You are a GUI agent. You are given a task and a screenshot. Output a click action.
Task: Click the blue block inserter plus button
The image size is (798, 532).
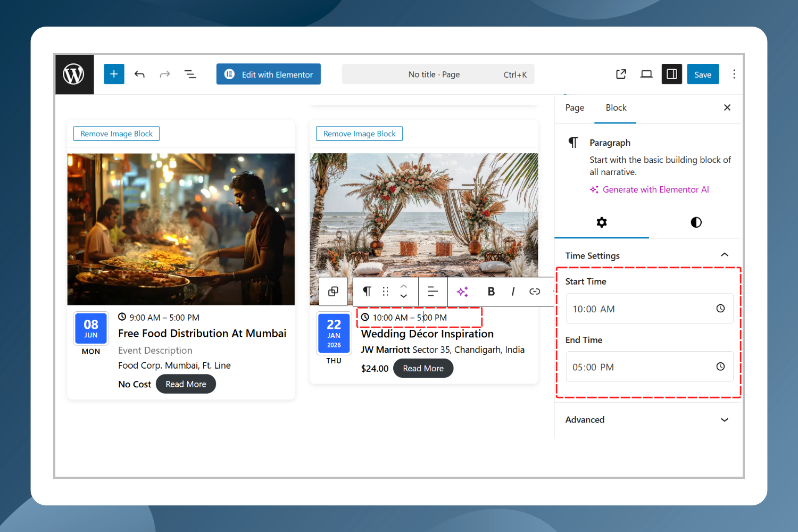point(114,74)
